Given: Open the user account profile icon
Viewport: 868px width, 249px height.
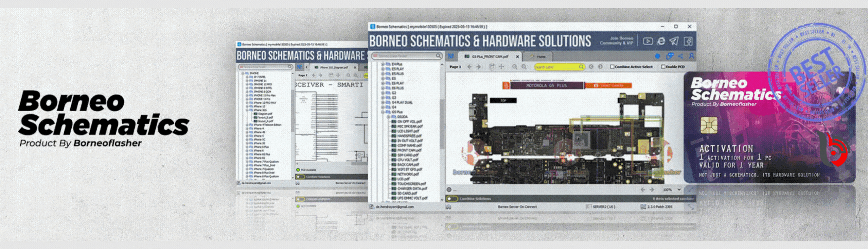Looking at the screenshot, I should [x=691, y=56].
